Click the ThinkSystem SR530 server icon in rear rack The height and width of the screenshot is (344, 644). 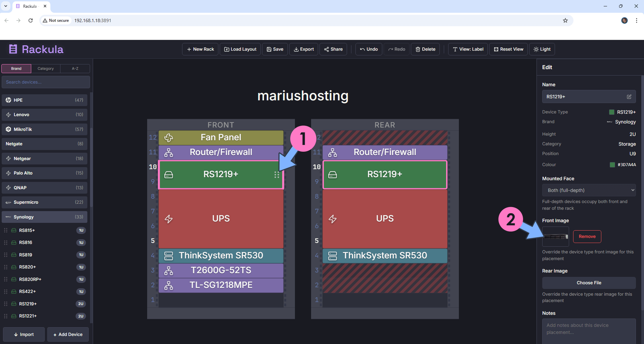tap(332, 256)
